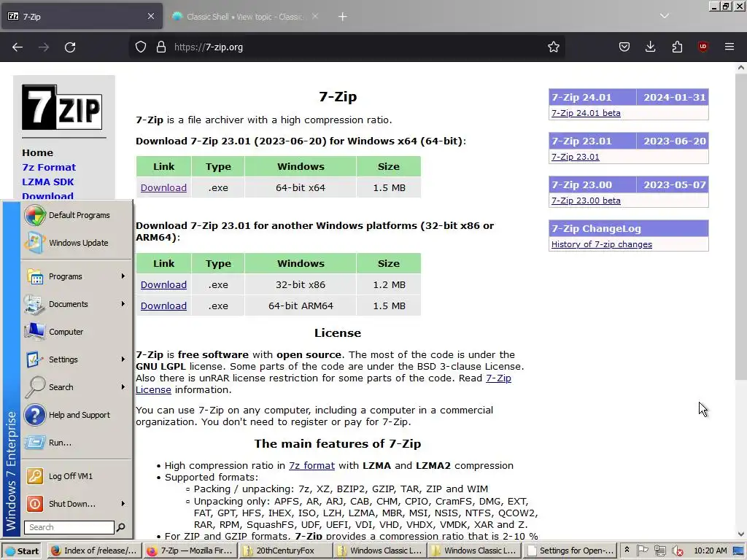This screenshot has height=560, width=747.
Task: Open network tray icon
Action: point(659,551)
